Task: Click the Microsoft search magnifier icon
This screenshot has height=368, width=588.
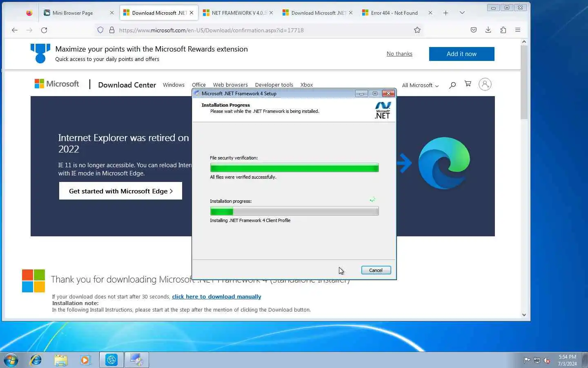Action: point(452,85)
